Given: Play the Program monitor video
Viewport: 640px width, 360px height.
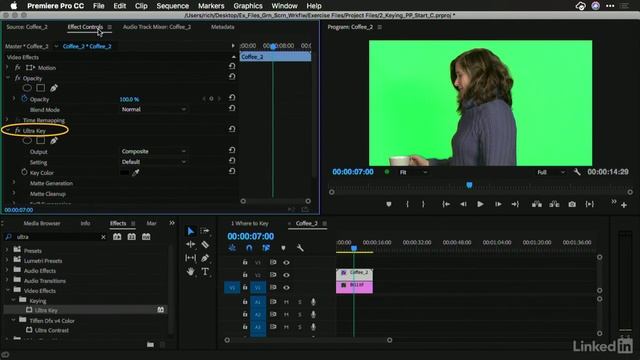Looking at the screenshot, I should click(480, 204).
